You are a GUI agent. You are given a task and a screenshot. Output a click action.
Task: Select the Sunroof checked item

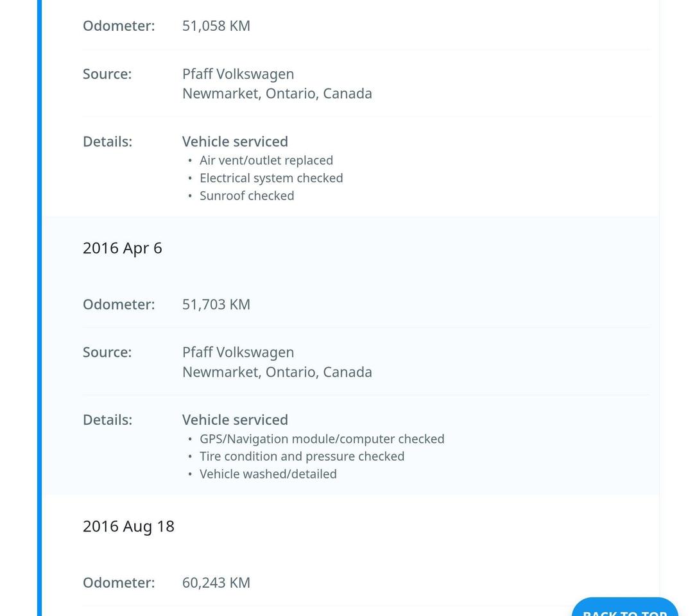pos(246,196)
